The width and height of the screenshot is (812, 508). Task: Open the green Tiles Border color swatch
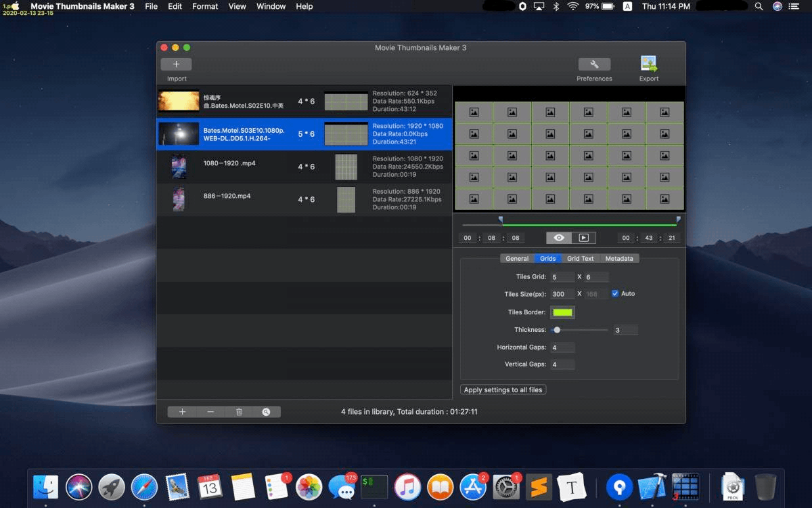click(562, 312)
